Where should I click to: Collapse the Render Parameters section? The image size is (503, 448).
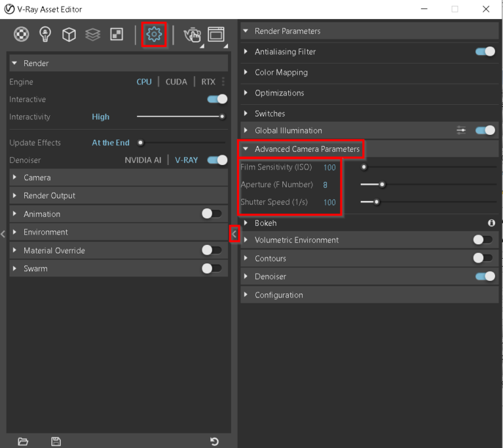coord(369,31)
